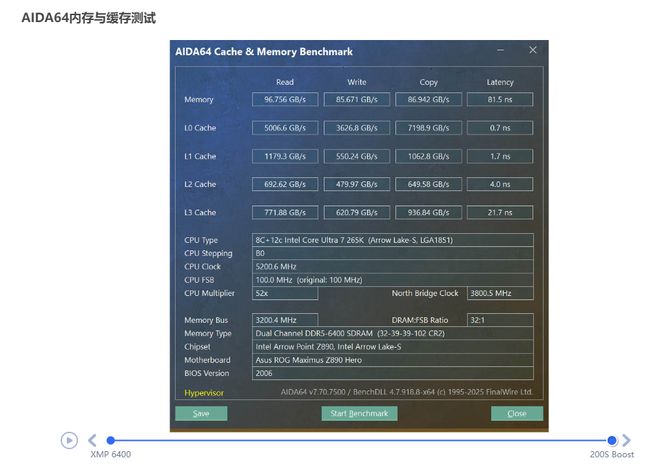Click BIOS Version field 2006
The image size is (660, 467).
(393, 373)
